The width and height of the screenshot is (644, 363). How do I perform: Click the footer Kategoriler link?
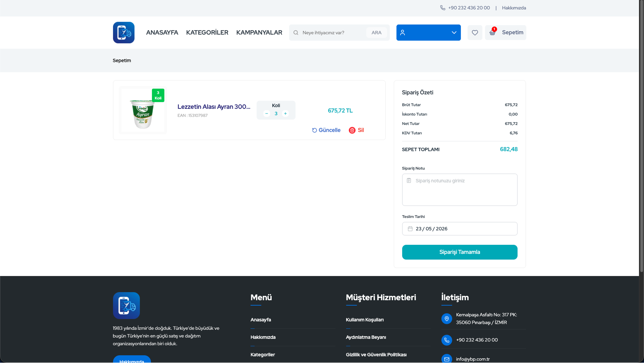(x=263, y=355)
